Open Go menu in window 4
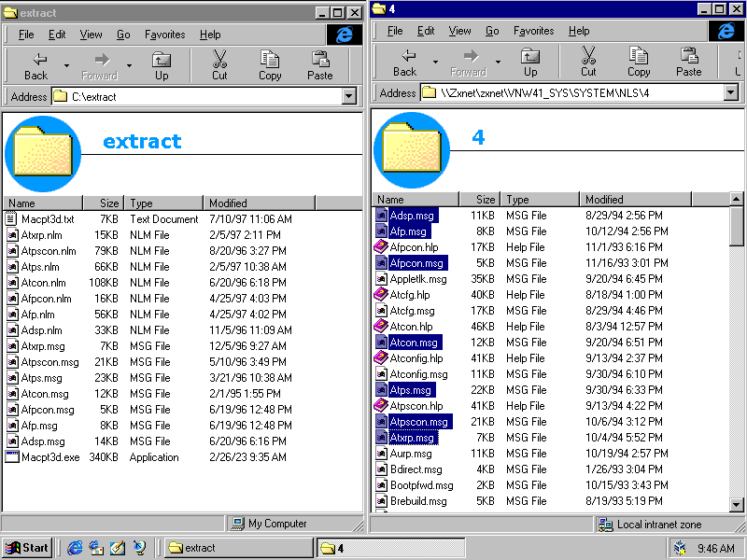 click(x=492, y=31)
